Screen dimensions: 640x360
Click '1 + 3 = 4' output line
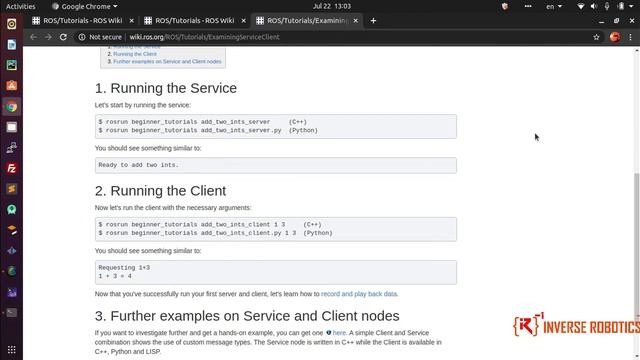115,276
